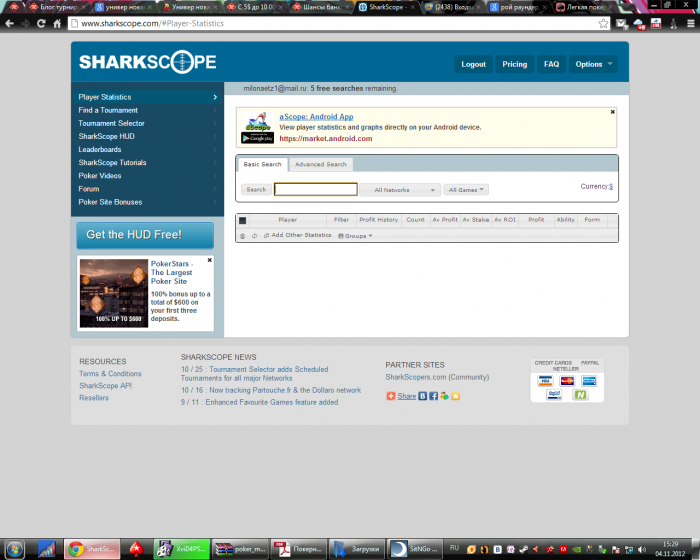
Task: Open PokerStars from the taskbar
Action: point(136,549)
